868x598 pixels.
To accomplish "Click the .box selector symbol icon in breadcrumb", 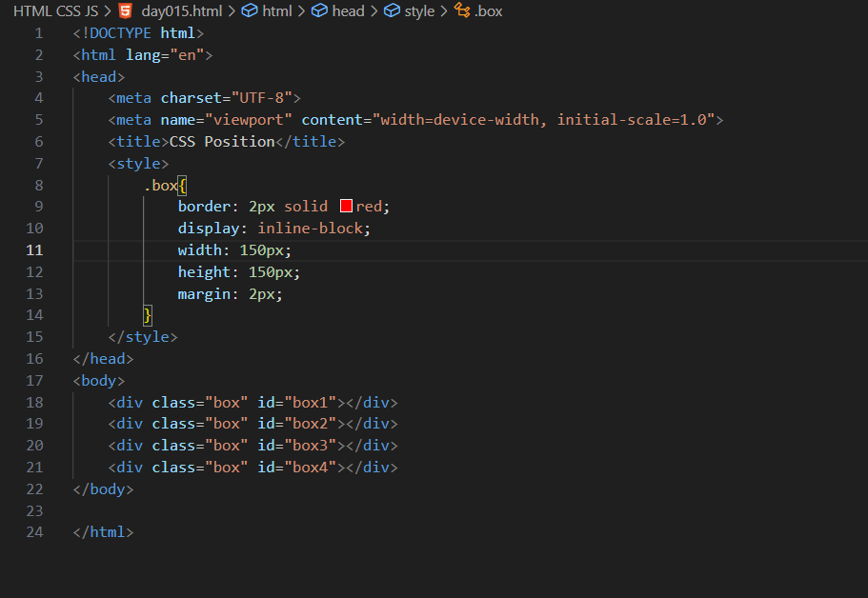I will click(x=461, y=11).
